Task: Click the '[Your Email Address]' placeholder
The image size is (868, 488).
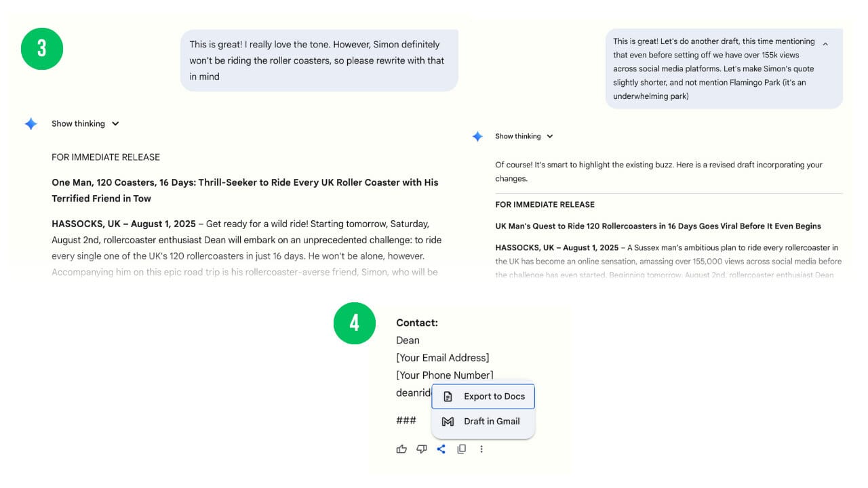Action: click(x=443, y=358)
